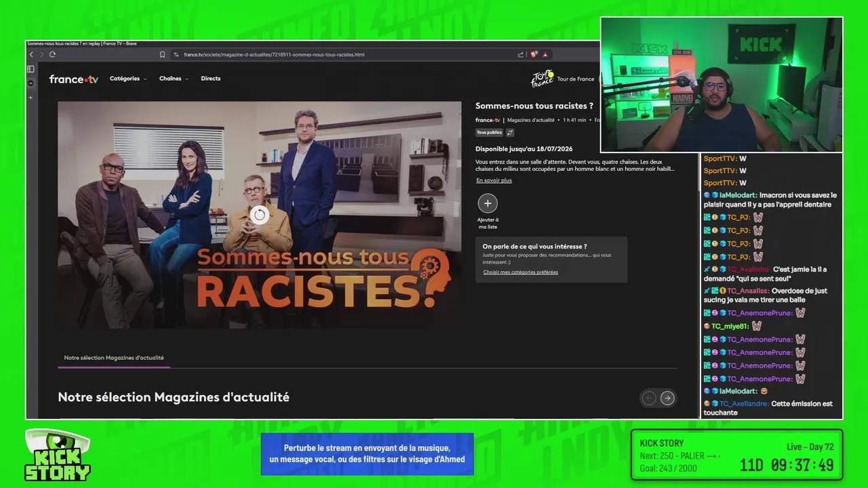Image resolution: width=868 pixels, height=488 pixels.
Task: Click the blue Perturbe le stream banner
Action: 367,453
